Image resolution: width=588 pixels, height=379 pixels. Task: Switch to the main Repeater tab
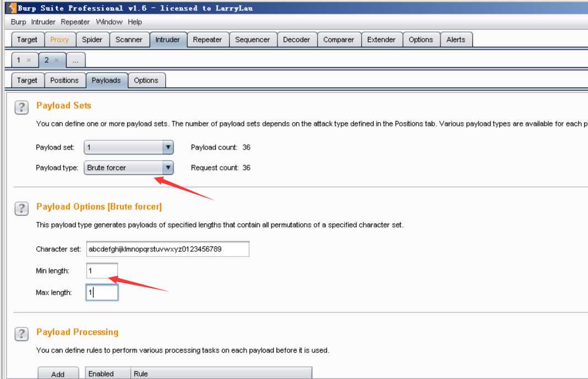click(x=208, y=40)
